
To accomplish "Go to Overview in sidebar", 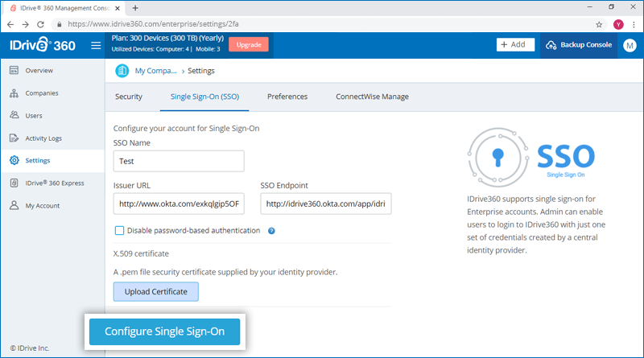I will tap(52, 71).
